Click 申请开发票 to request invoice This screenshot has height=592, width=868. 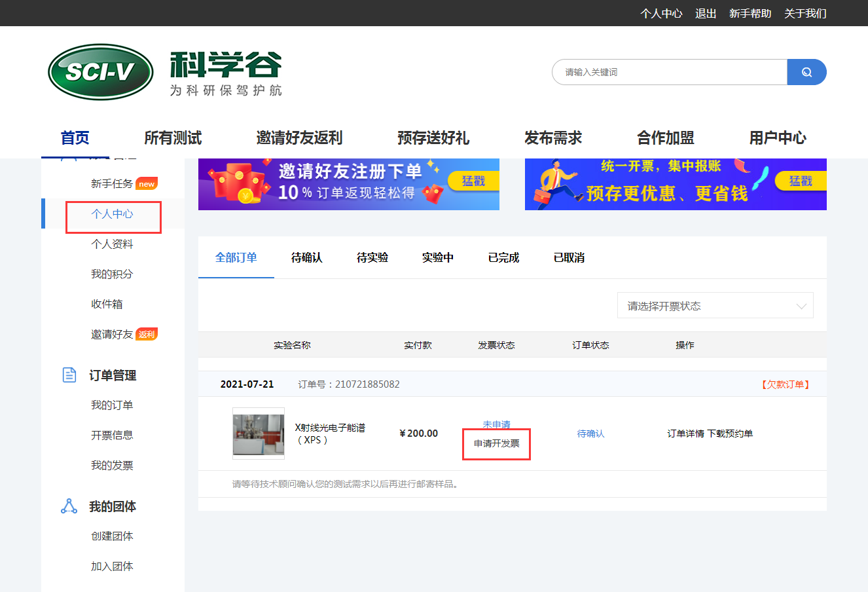click(496, 444)
